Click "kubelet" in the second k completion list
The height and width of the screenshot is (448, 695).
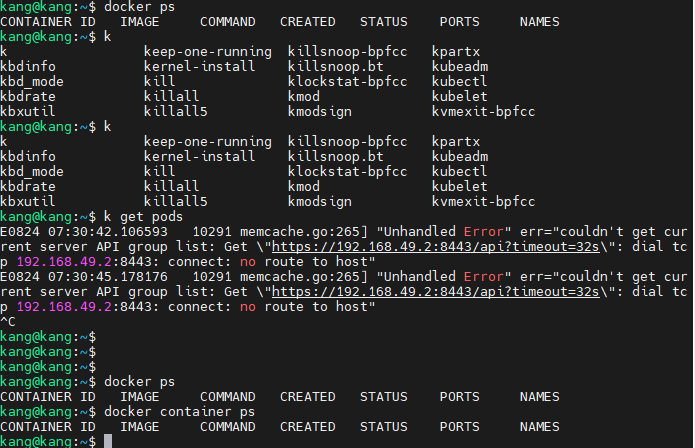pos(459,187)
